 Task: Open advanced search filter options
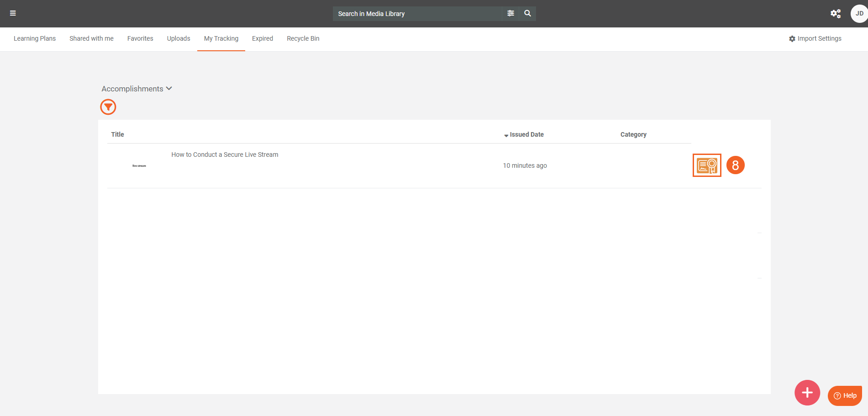510,13
